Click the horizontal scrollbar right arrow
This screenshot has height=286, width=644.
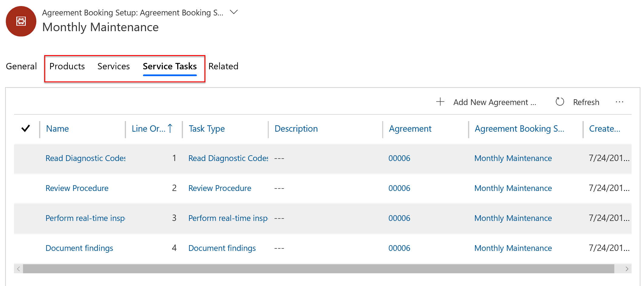coord(627,269)
